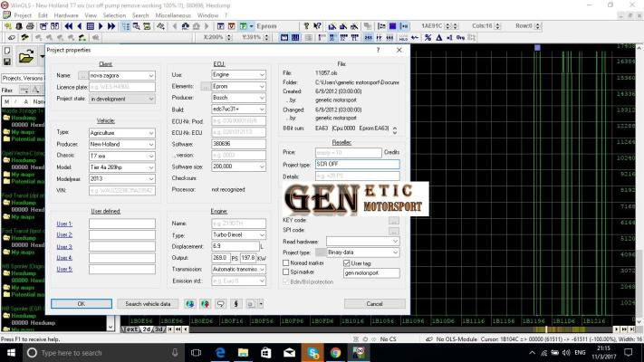Click the KEY code browse button
644x362 pixels.
click(394, 220)
